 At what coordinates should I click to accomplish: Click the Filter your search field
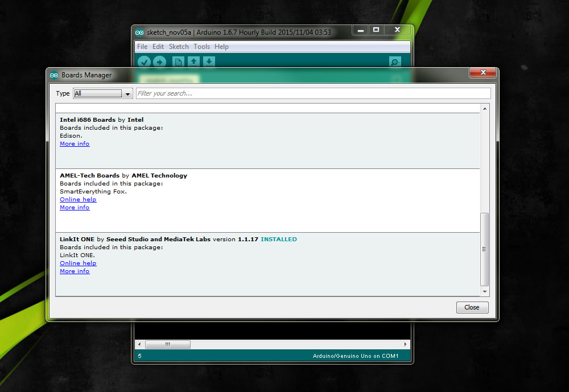[313, 93]
